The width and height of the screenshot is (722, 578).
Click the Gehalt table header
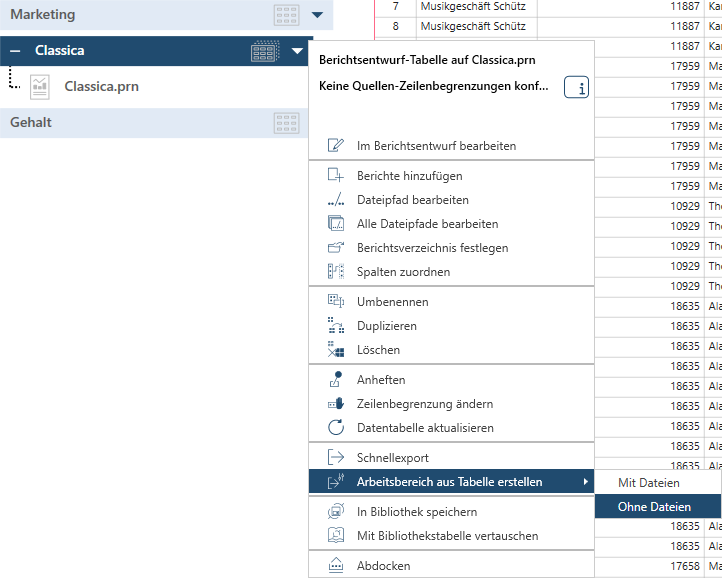pyautogui.click(x=31, y=123)
